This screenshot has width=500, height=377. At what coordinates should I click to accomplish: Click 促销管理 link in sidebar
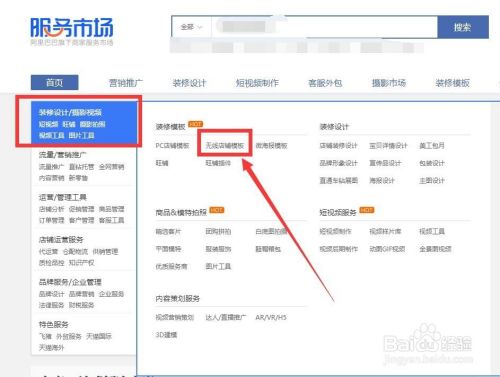tap(81, 209)
